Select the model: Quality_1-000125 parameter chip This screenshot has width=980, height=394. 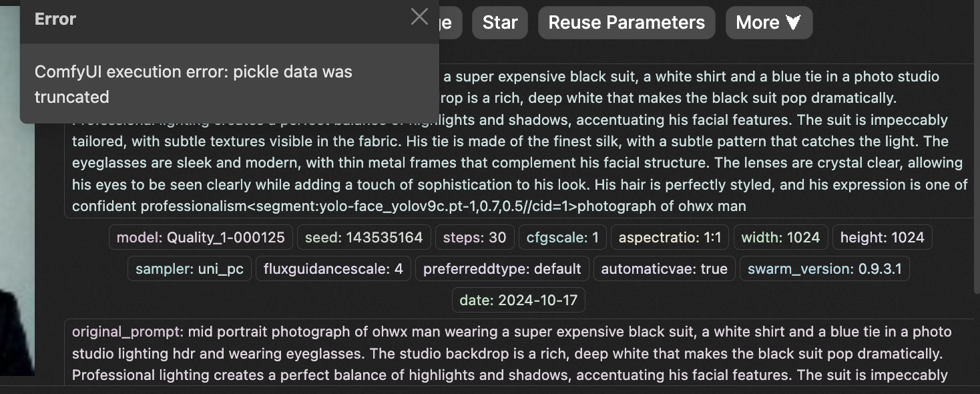[200, 237]
